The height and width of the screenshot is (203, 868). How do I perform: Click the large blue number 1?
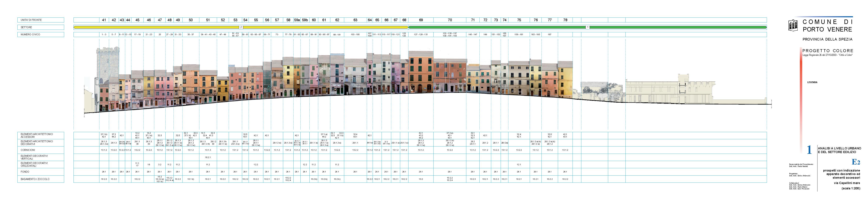coord(809,150)
